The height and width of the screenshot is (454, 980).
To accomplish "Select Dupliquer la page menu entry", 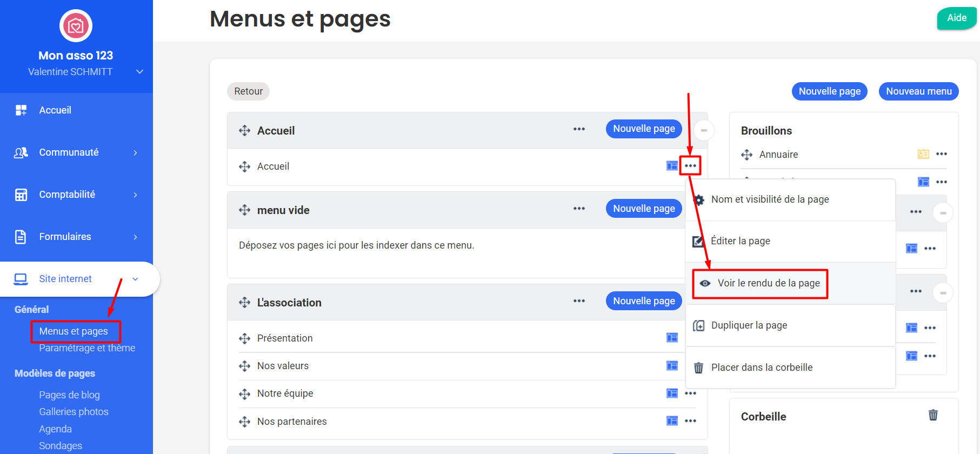I will [x=749, y=325].
